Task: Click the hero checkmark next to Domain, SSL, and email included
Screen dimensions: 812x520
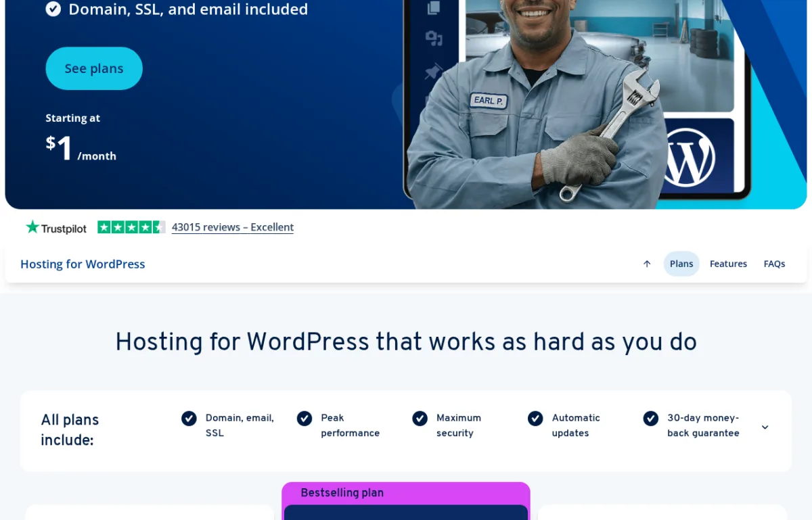Action: pos(53,9)
